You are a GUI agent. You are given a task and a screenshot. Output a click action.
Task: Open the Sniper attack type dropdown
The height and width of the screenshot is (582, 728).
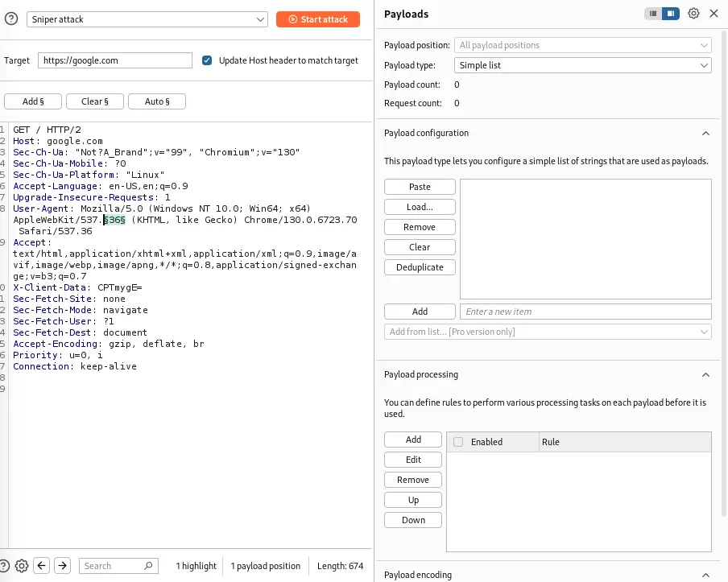coord(147,19)
